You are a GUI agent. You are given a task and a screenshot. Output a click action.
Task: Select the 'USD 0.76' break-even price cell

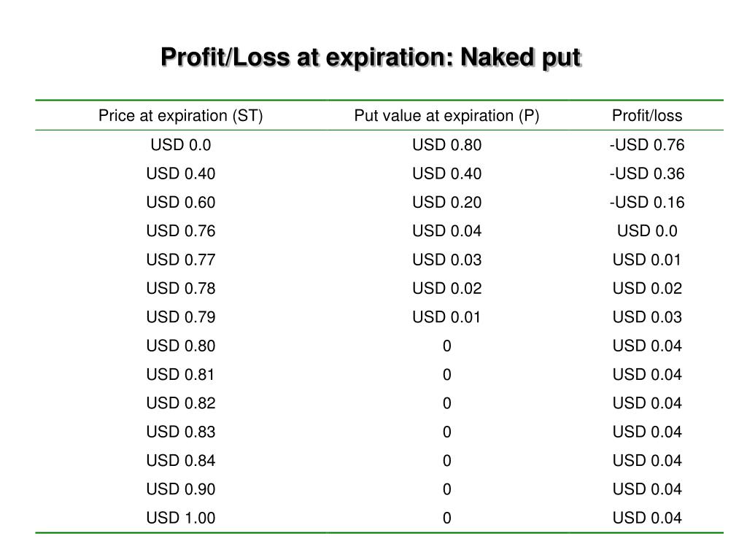[x=181, y=231]
